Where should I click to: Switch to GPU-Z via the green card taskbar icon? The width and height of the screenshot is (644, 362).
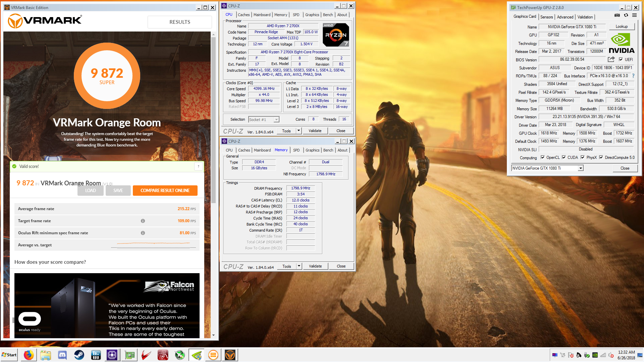point(129,355)
